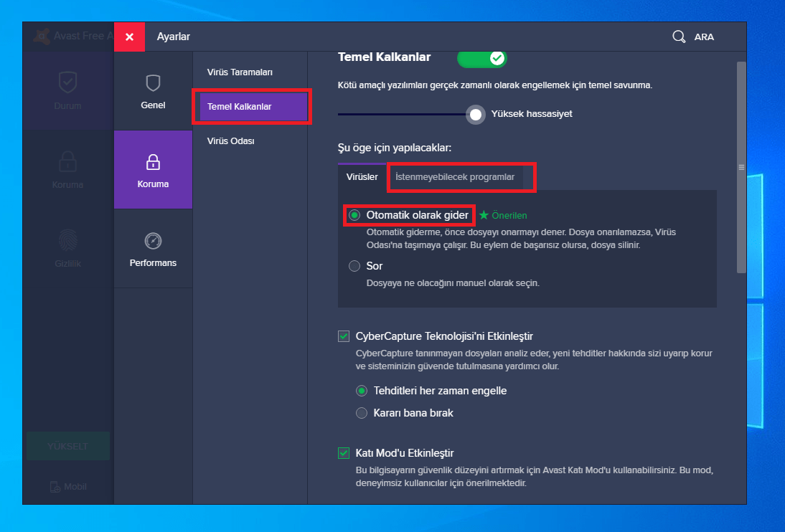Select the Sor radio option
This screenshot has height=532, width=785.
354,266
